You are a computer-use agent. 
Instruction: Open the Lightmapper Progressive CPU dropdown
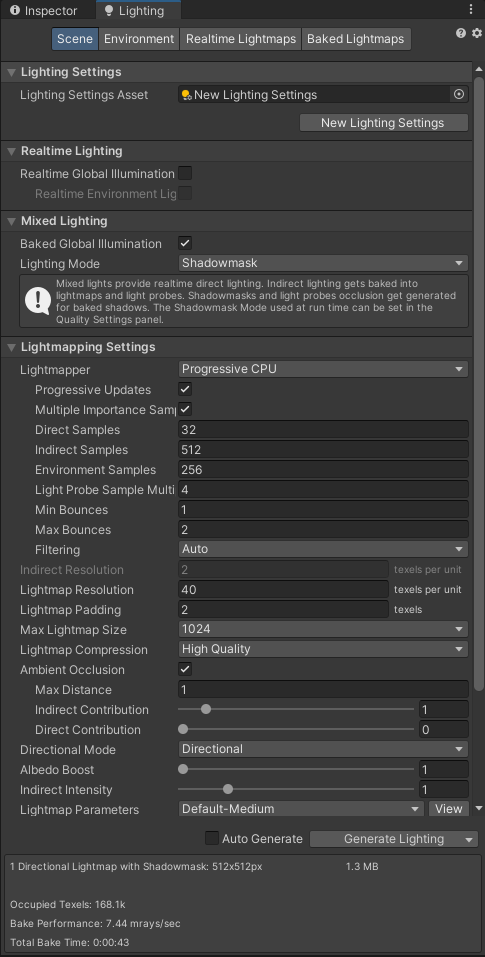coord(323,369)
